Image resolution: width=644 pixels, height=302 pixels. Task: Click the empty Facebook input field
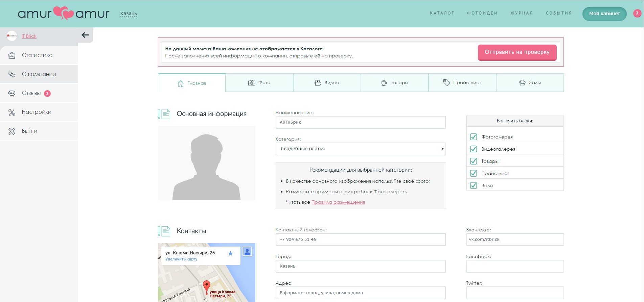(515, 266)
